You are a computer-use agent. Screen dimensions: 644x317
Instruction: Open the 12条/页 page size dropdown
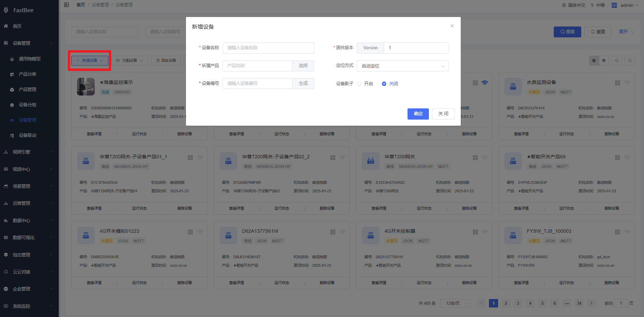click(x=455, y=303)
